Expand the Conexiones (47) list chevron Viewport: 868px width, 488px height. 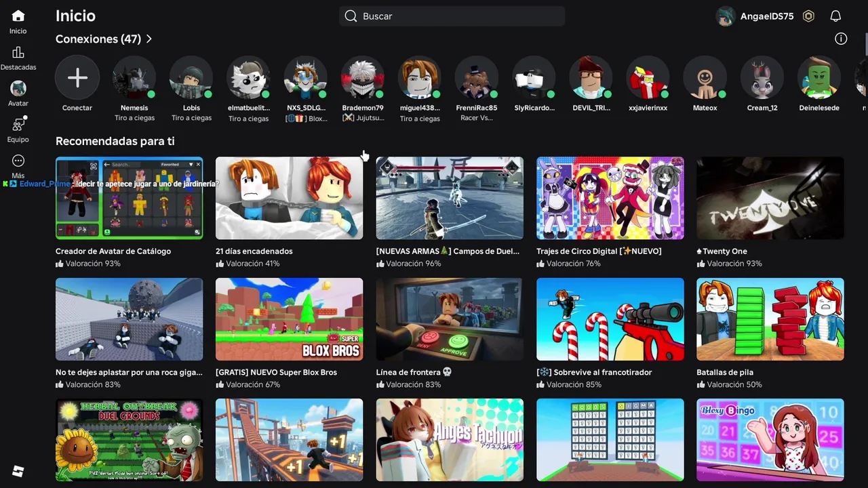point(149,39)
